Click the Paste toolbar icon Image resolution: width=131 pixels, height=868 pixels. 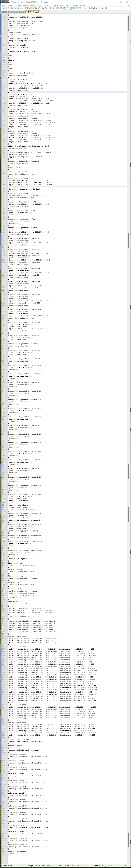pyautogui.click(x=31, y=8)
